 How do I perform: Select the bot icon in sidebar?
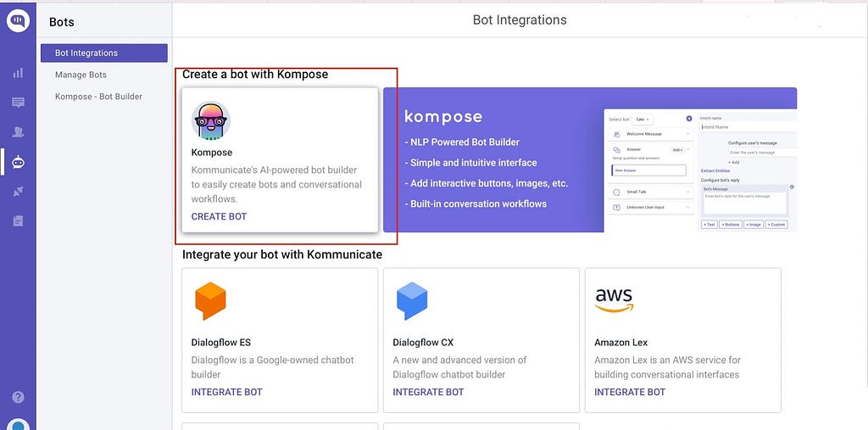pyautogui.click(x=19, y=162)
